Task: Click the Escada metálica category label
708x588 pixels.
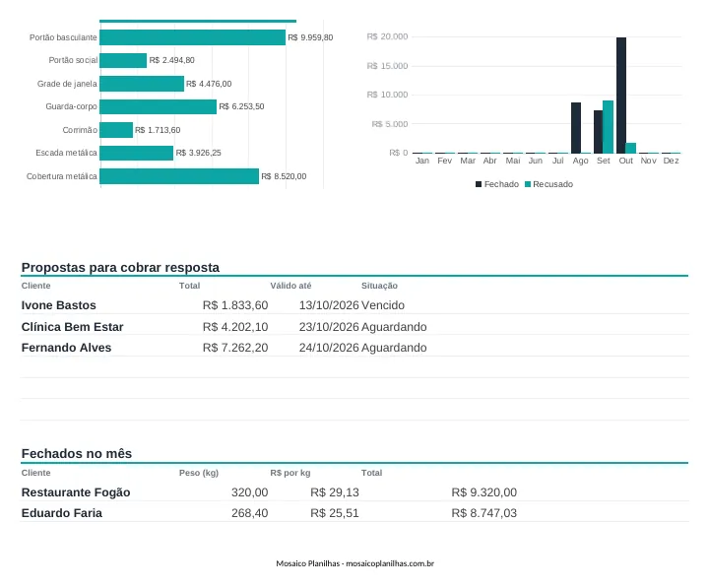Action: [66, 153]
